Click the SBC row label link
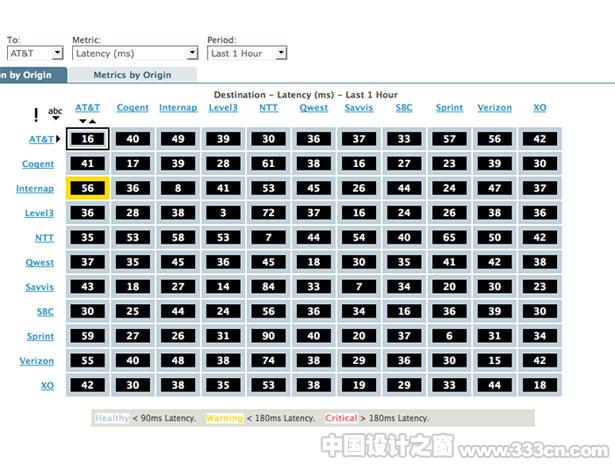615x465 pixels. pos(45,312)
